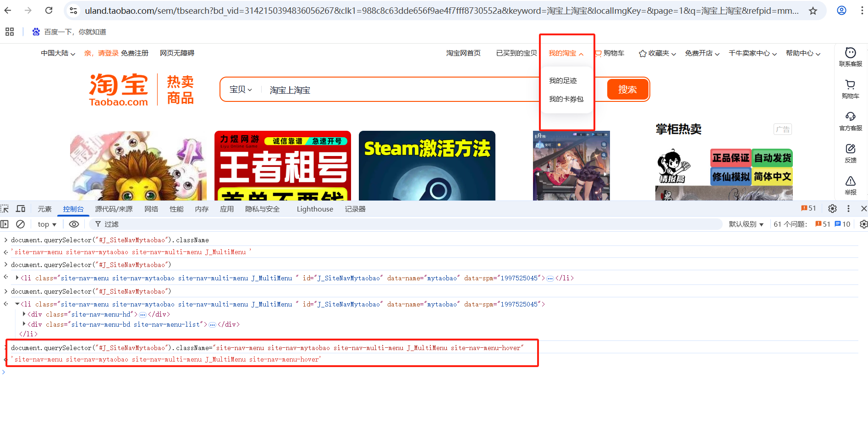Open the 联系客服 sidebar icon

pyautogui.click(x=851, y=57)
